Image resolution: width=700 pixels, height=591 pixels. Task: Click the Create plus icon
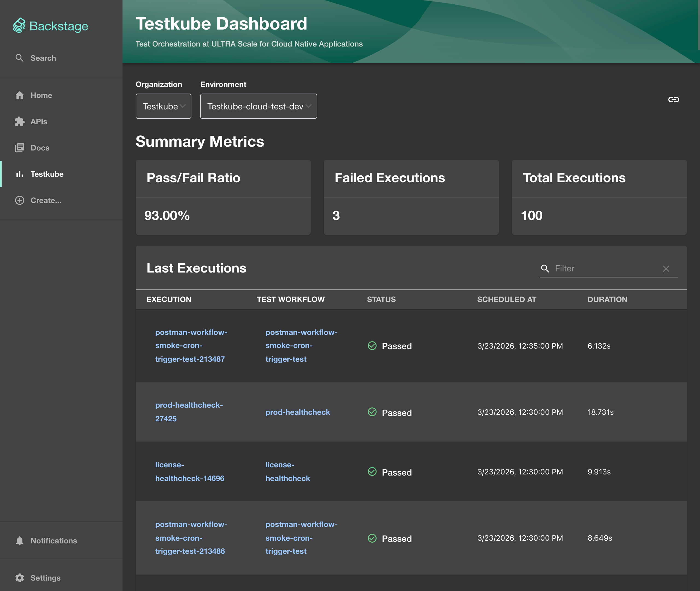pos(19,200)
